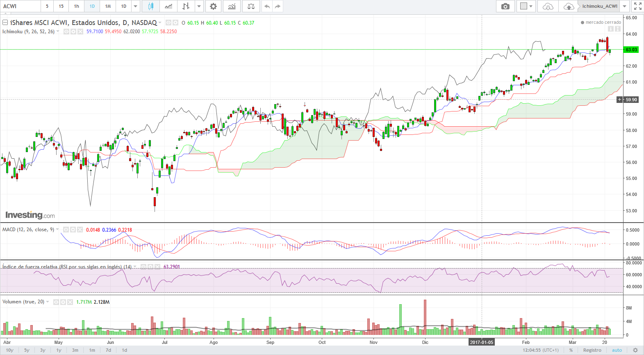The image size is (644, 355).
Task: Open symbol title dropdown arrow
Action: pyautogui.click(x=160, y=23)
